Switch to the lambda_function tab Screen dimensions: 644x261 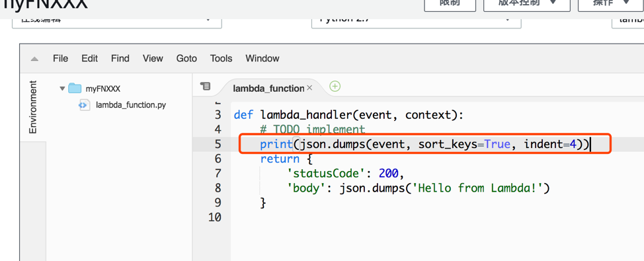pyautogui.click(x=268, y=89)
